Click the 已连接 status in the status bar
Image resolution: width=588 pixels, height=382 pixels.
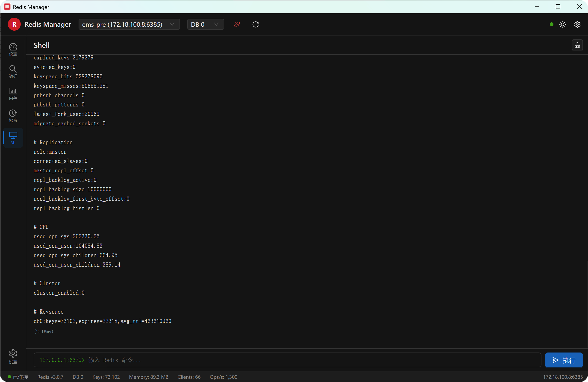click(x=18, y=377)
